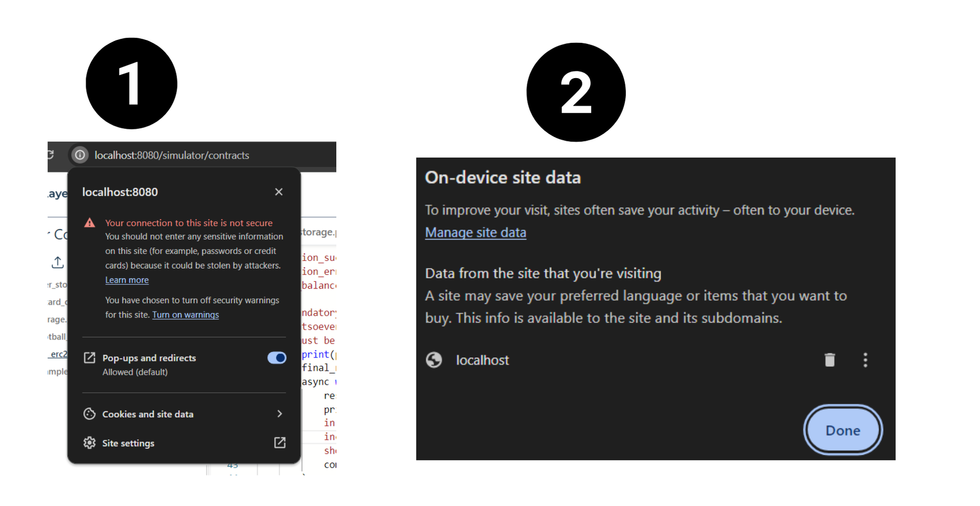Close the localhost:8080 site info popup
Viewport: 980px width, 506px height.
[x=279, y=192]
